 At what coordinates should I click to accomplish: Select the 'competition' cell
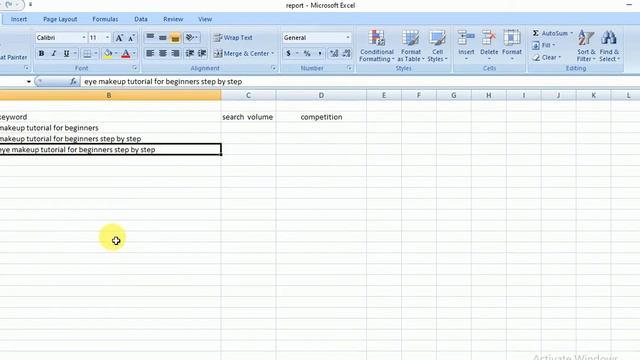[321, 117]
